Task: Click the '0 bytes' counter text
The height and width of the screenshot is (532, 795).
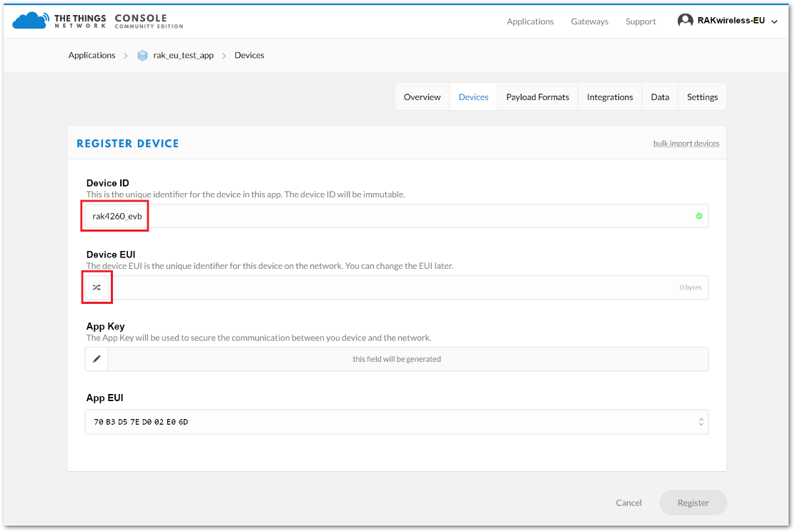Action: [x=691, y=287]
